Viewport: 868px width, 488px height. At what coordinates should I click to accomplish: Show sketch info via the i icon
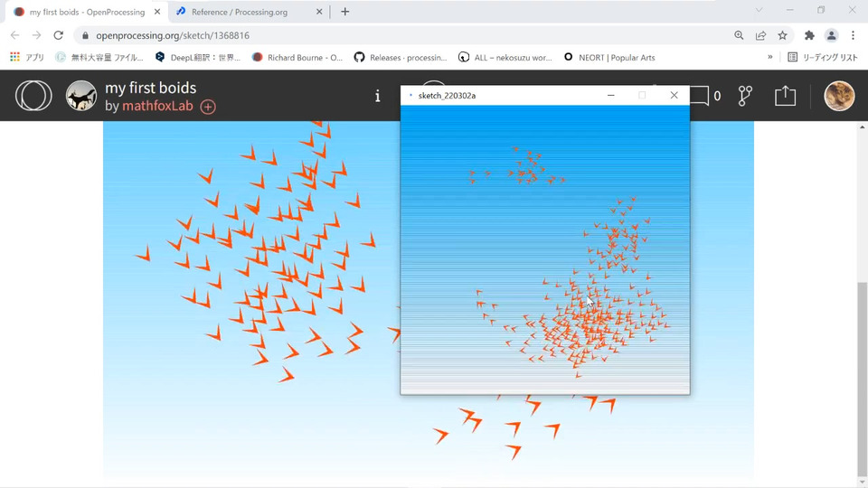(x=378, y=97)
